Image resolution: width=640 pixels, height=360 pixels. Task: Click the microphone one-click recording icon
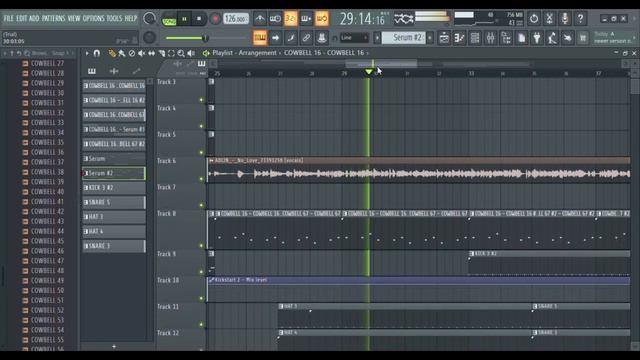565,18
